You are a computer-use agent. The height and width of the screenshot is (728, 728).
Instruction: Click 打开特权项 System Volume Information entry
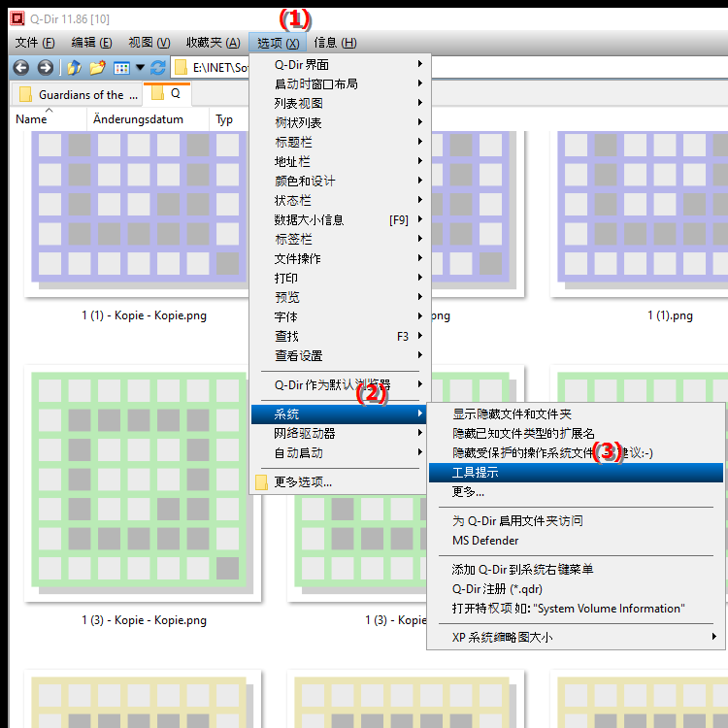click(576, 609)
